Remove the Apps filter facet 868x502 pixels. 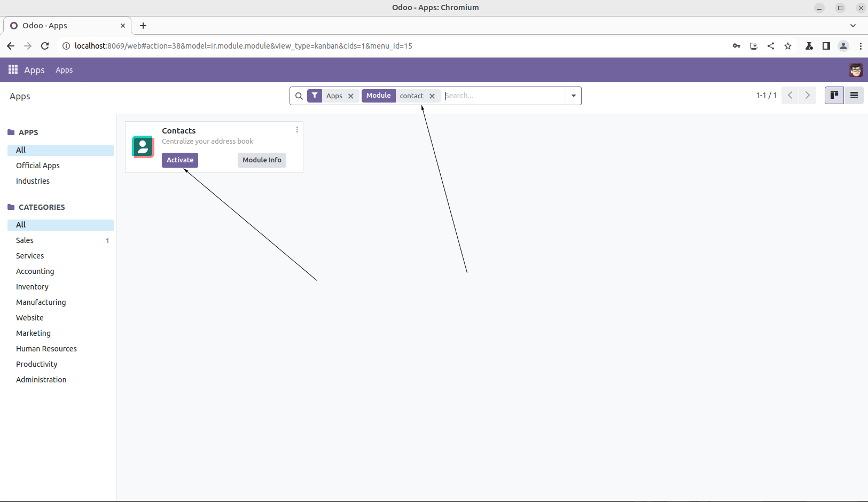(x=351, y=96)
